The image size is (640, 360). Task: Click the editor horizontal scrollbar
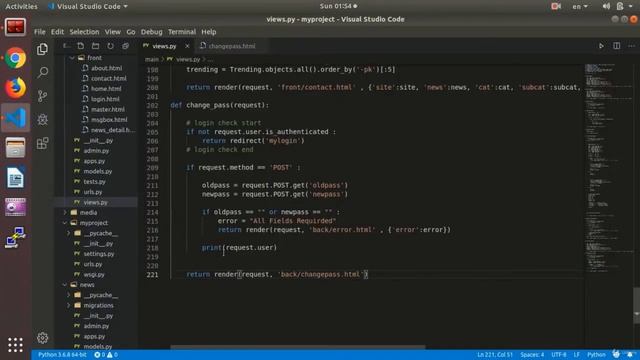pyautogui.click(x=298, y=347)
